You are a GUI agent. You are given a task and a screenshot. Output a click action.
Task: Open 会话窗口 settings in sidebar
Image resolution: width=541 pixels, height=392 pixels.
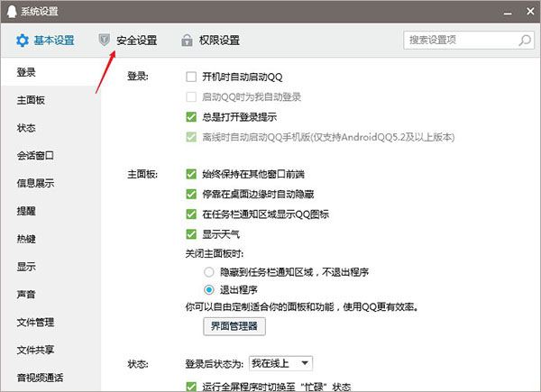(x=36, y=155)
